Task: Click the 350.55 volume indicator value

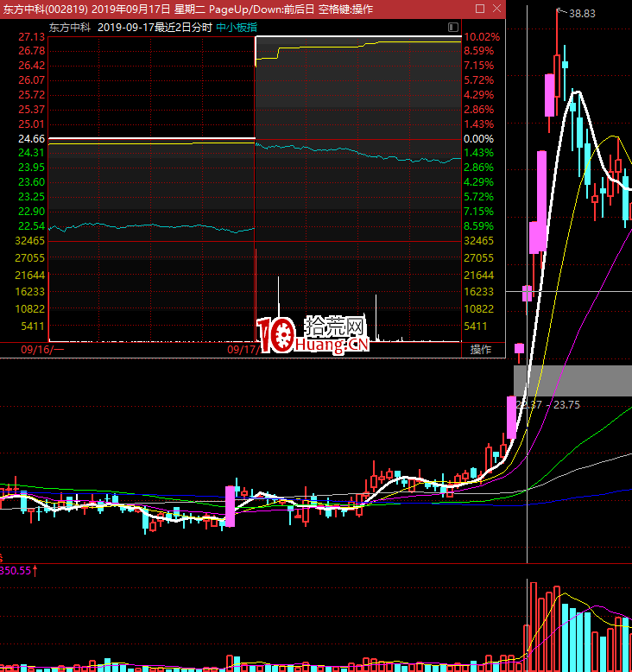Action: tap(16, 570)
